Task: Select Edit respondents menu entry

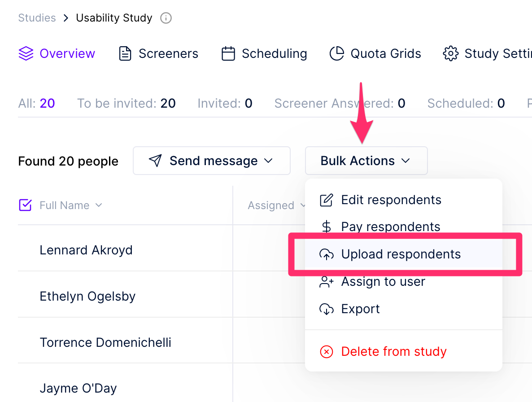Action: pyautogui.click(x=391, y=200)
